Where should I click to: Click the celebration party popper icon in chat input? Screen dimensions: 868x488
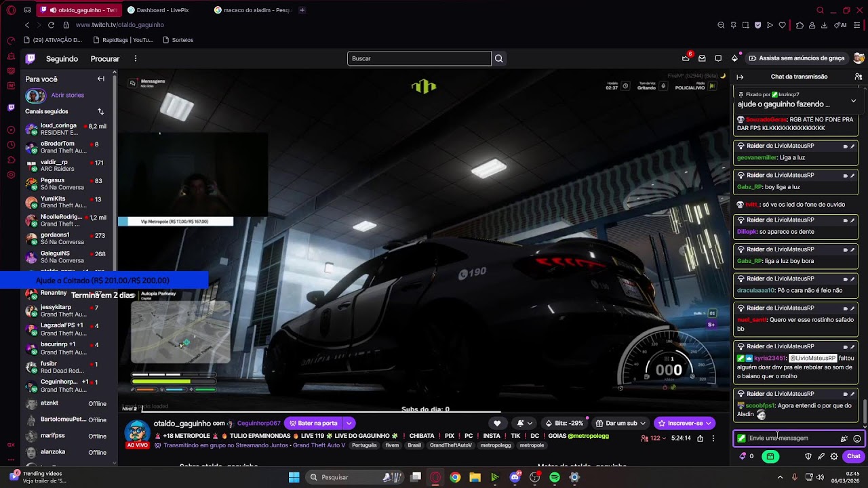[x=844, y=439]
